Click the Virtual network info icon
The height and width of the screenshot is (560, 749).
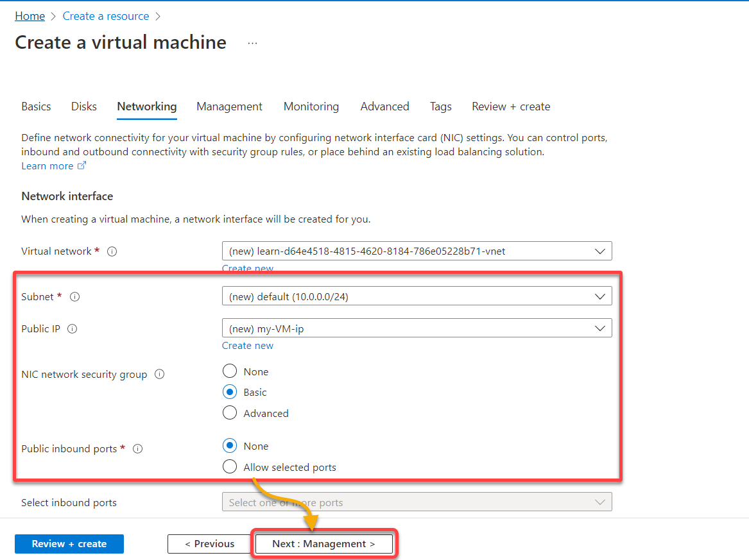point(112,251)
